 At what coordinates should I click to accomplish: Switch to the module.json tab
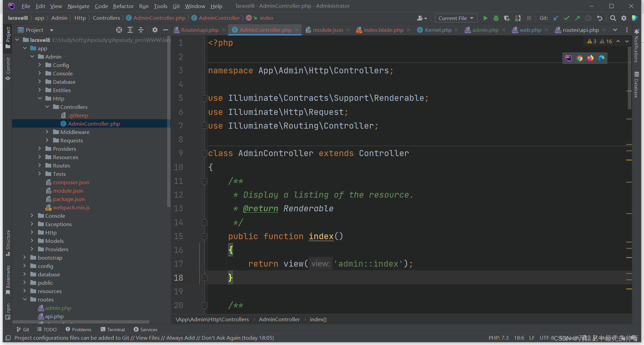click(328, 30)
